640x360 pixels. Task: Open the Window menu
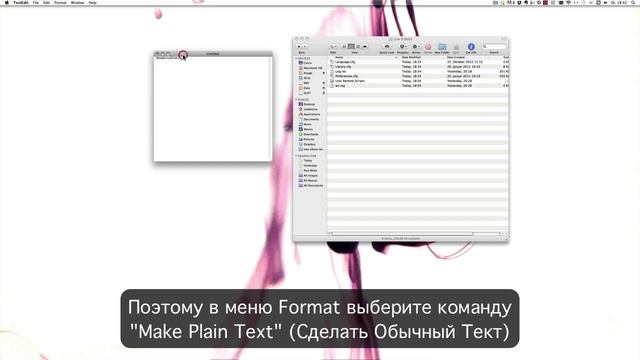77,2
